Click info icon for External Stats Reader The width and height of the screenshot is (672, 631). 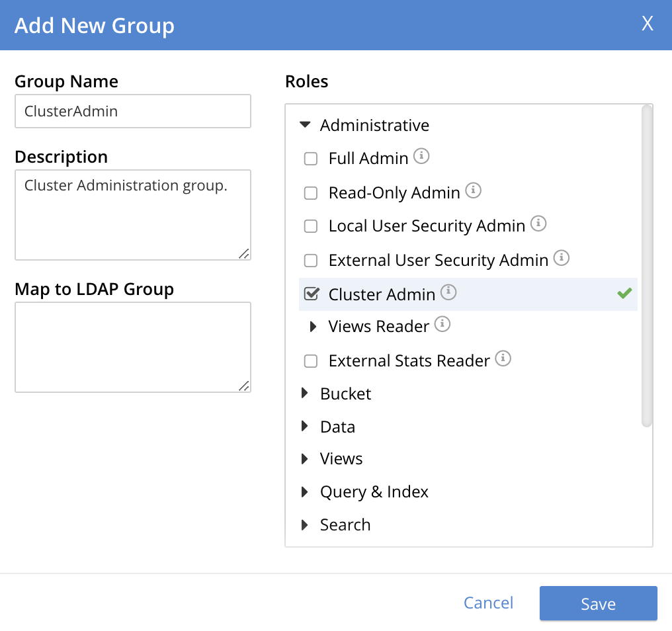(503, 359)
